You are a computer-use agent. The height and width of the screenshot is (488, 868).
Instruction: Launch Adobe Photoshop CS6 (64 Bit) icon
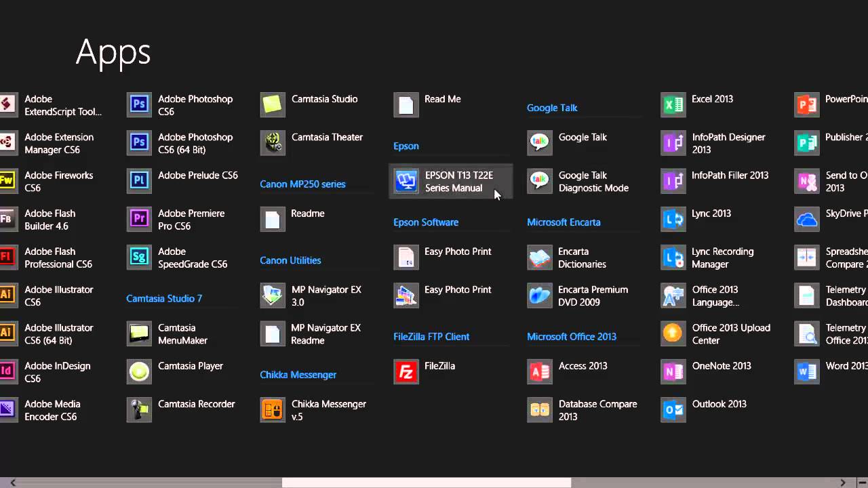[139, 143]
